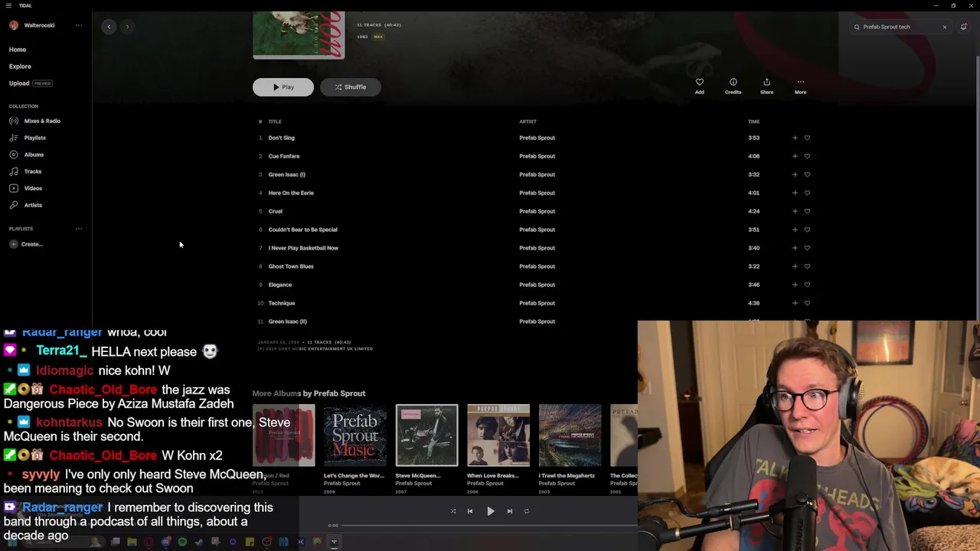The image size is (980, 551).
Task: Open Videos in the collection
Action: pyautogui.click(x=26, y=188)
